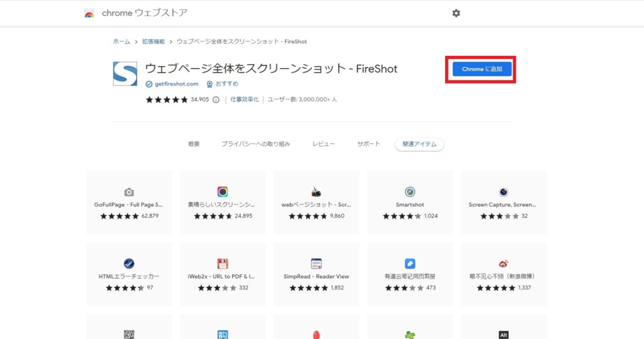
Task: Click the 有道云笔记 blue pen icon
Action: [410, 264]
